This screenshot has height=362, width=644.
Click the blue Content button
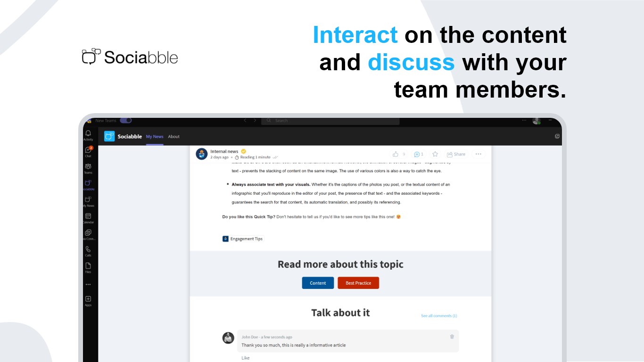tap(318, 283)
